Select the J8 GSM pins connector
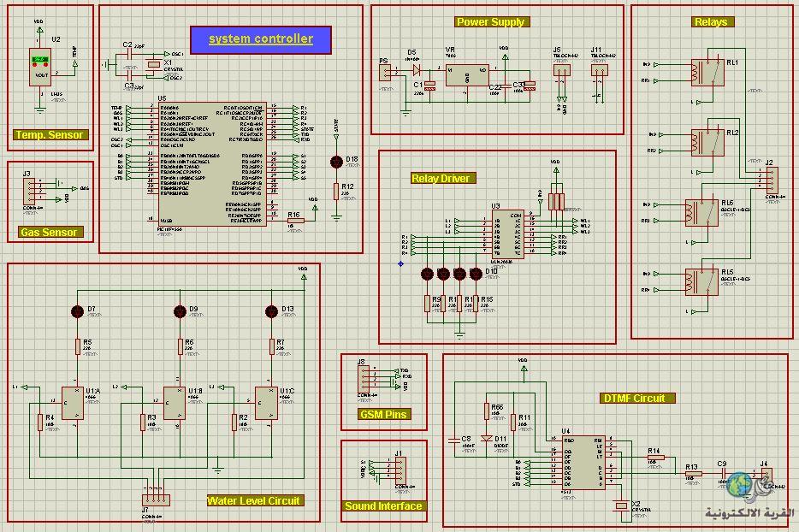 [x=364, y=380]
